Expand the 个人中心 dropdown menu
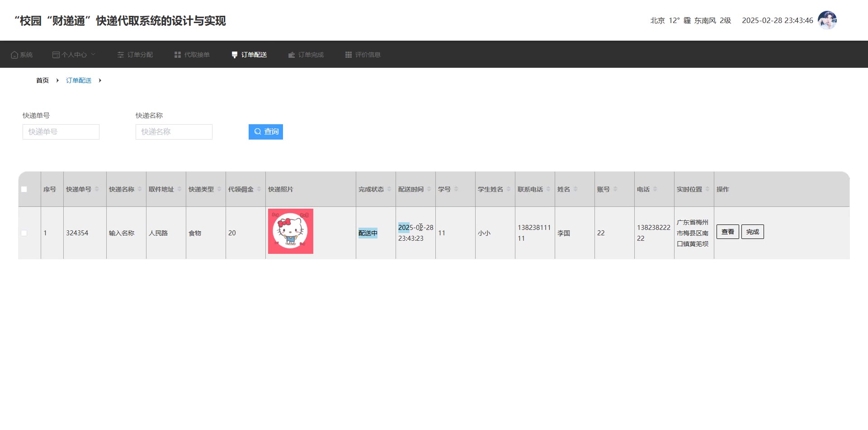Viewport: 868px width, 430px height. [x=74, y=55]
